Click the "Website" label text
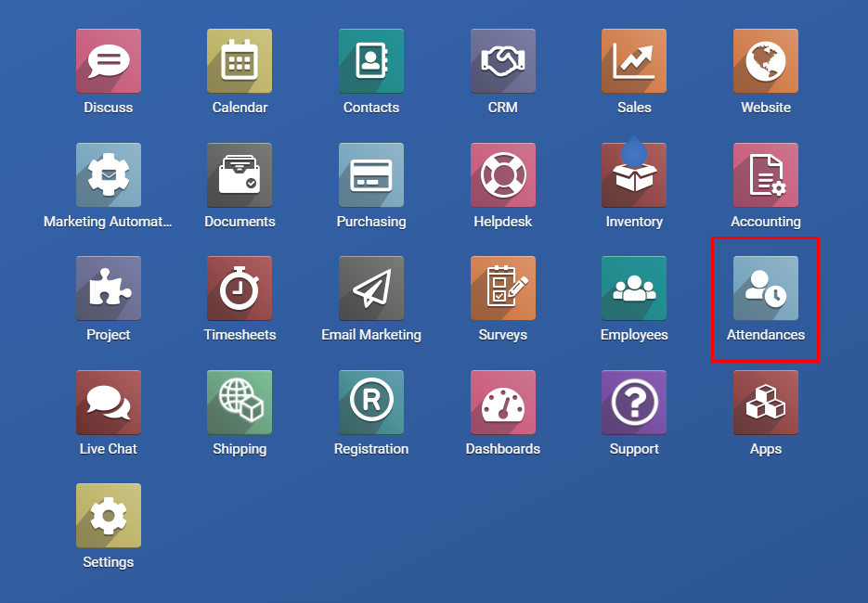Viewport: 868px width, 603px height. tap(766, 108)
